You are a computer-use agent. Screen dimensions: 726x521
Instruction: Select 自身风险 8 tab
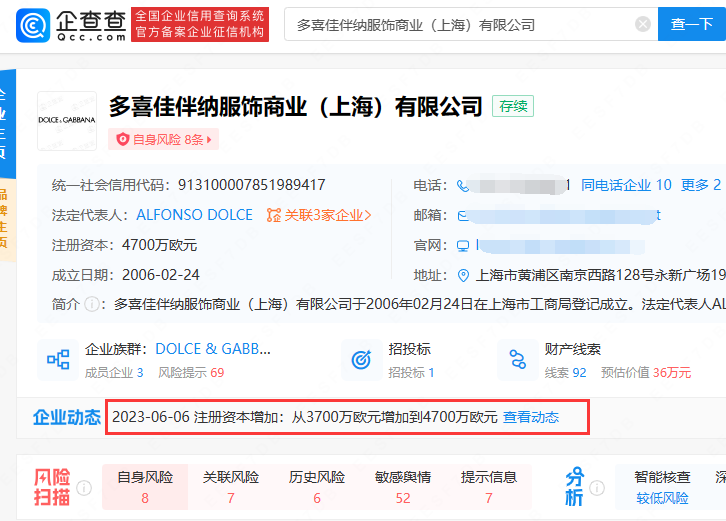click(x=145, y=487)
